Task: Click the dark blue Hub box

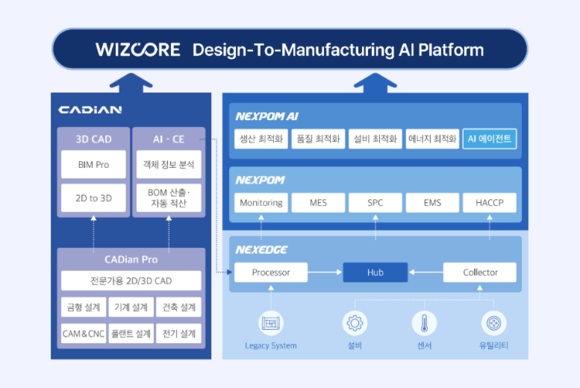Action: 375,272
